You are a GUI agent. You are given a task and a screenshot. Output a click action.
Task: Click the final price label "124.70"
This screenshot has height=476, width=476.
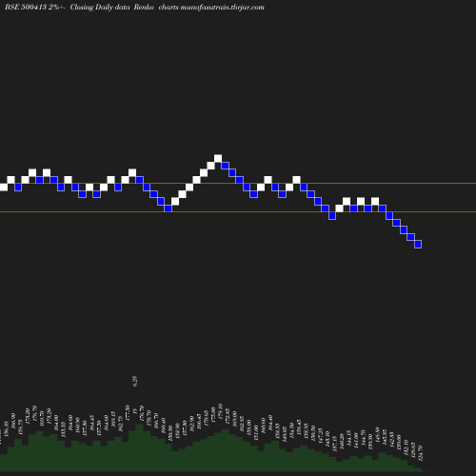click(x=420, y=453)
